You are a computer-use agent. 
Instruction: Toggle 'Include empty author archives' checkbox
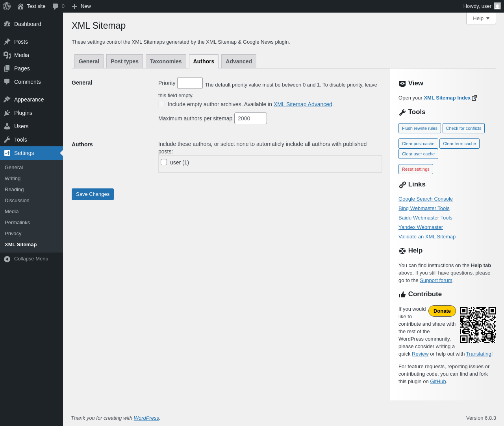point(161,104)
